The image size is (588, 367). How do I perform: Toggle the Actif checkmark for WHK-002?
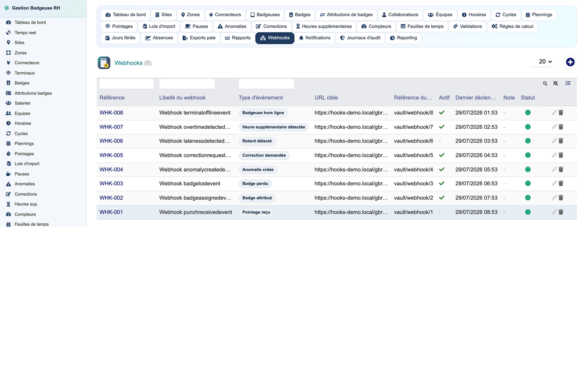pyautogui.click(x=442, y=198)
